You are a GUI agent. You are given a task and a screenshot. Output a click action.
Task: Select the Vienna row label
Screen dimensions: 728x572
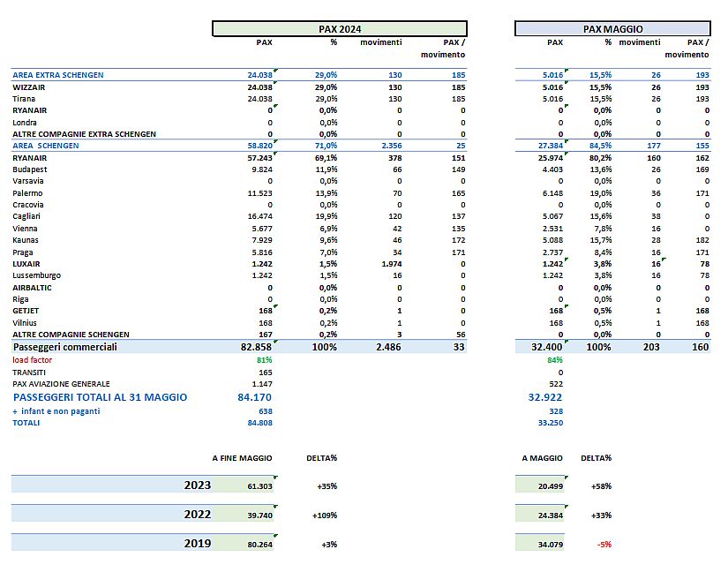(25, 229)
